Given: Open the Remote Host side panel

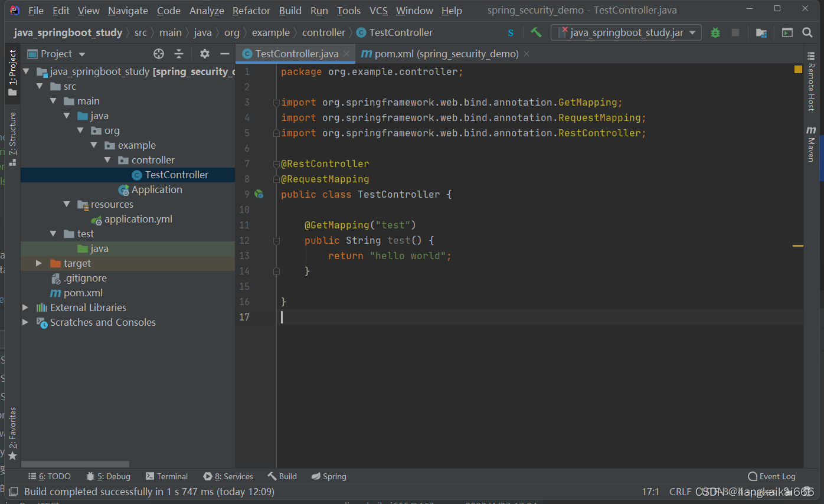Looking at the screenshot, I should click(x=812, y=81).
